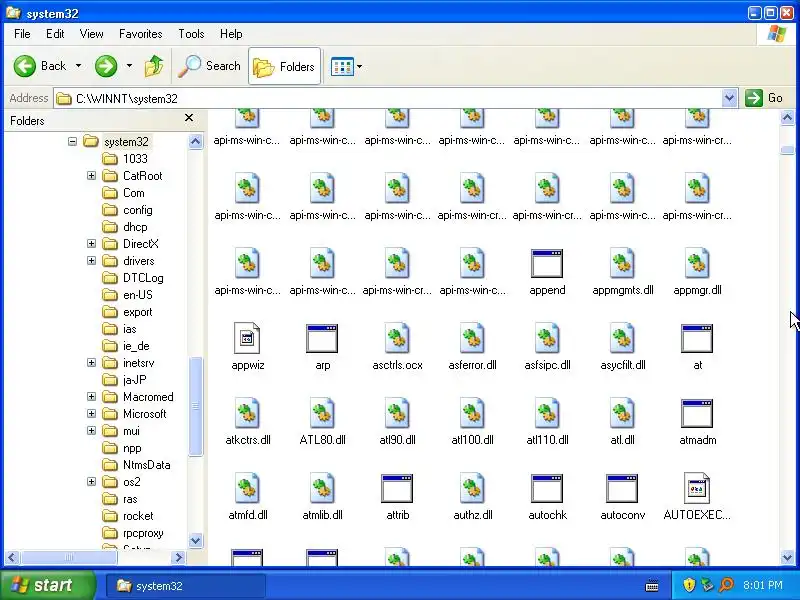Expand the Address bar dropdown
The image size is (800, 600).
coord(730,98)
